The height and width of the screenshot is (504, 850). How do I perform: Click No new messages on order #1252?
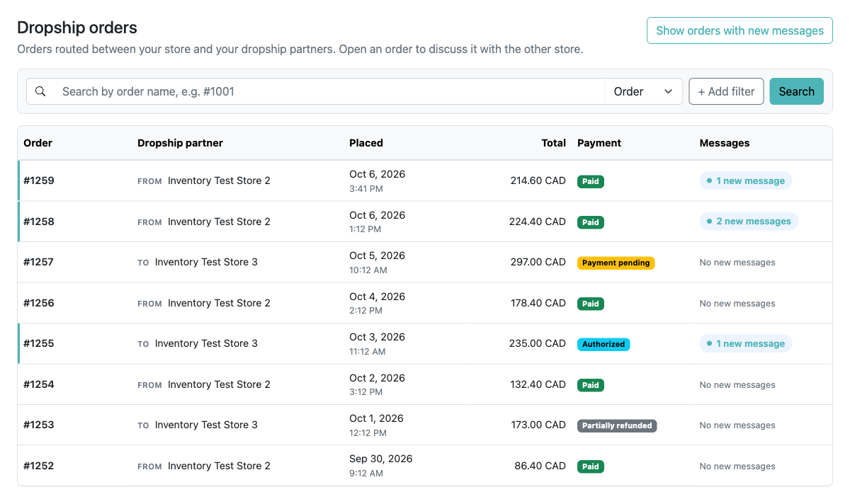click(737, 466)
